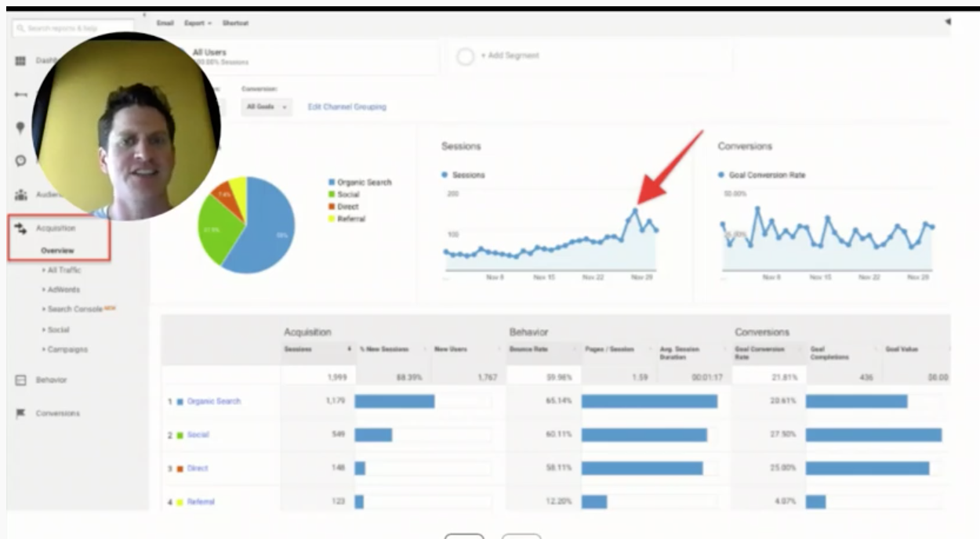The height and width of the screenshot is (539, 980).
Task: Click the Add Segment button
Action: (x=590, y=56)
